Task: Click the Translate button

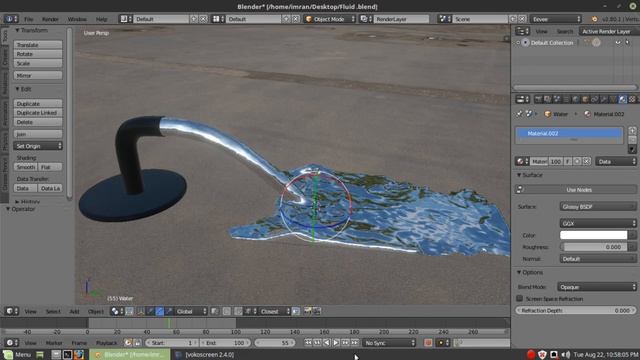Action: (x=38, y=44)
